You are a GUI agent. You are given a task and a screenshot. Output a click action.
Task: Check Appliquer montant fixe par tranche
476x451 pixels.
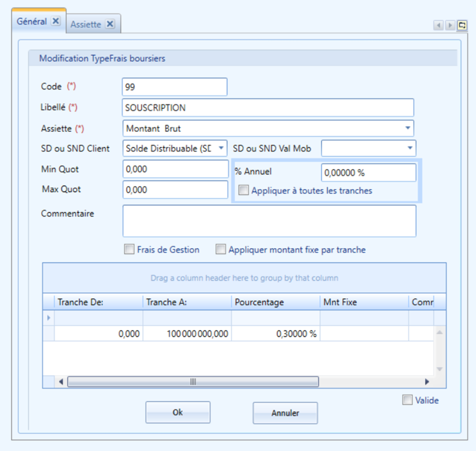tap(221, 249)
